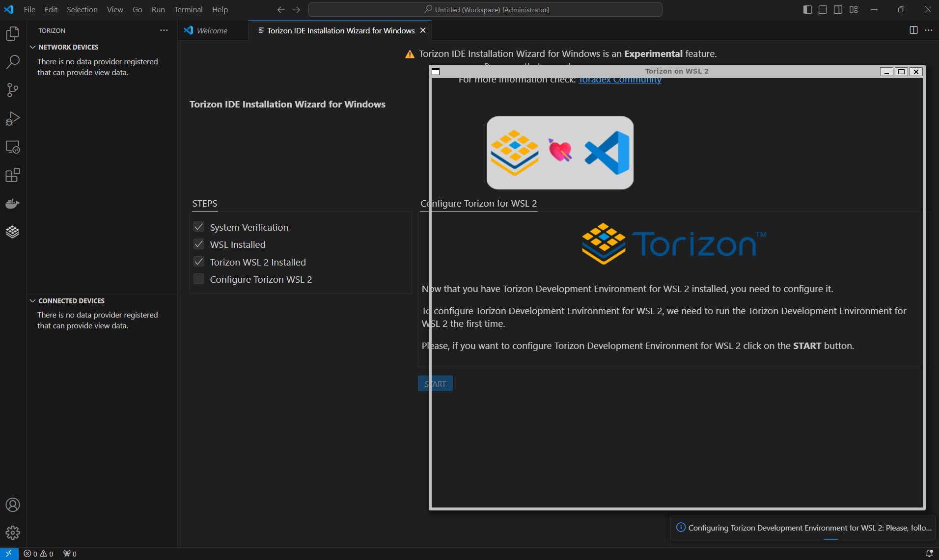Select the Configure Torizon for WSL 2 heading
Viewport: 939px width, 560px height.
[479, 203]
